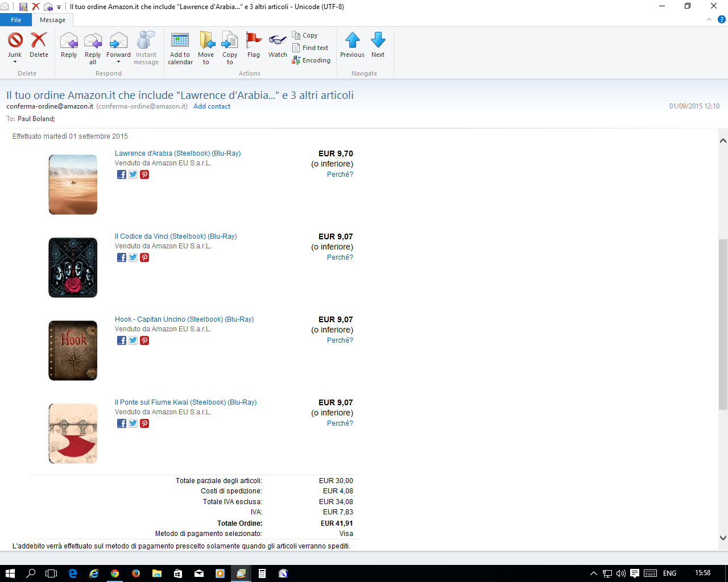Go to the Next message

click(x=378, y=44)
